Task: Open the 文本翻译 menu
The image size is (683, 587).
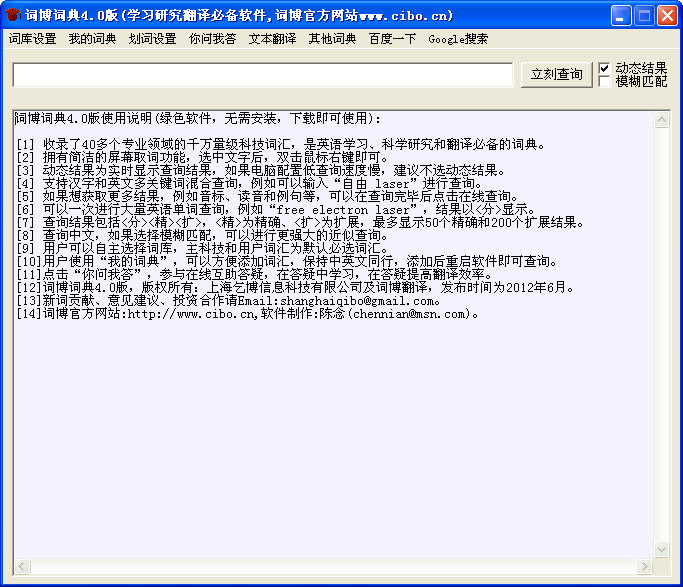Action: [272, 39]
